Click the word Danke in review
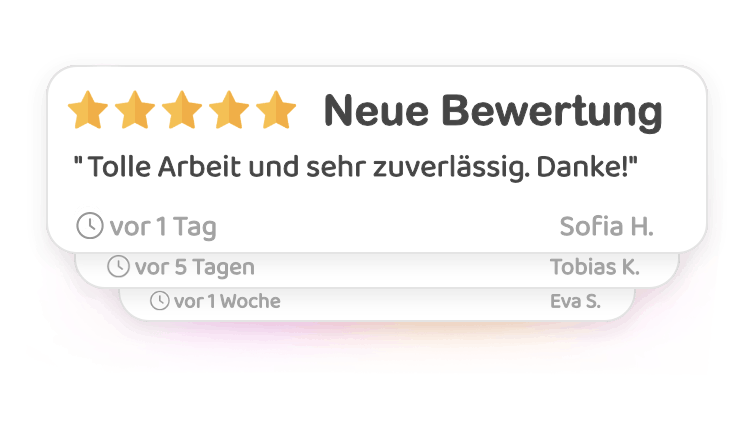This screenshot has width=753, height=424. click(581, 167)
